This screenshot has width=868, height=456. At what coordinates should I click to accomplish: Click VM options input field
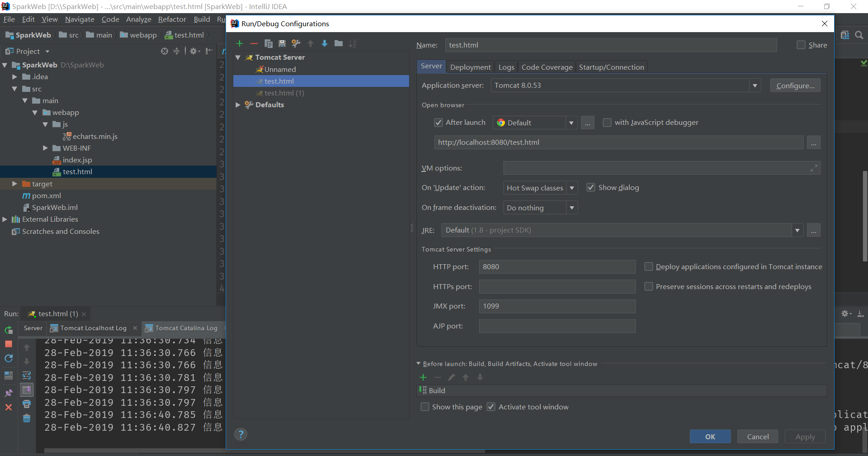(x=661, y=168)
